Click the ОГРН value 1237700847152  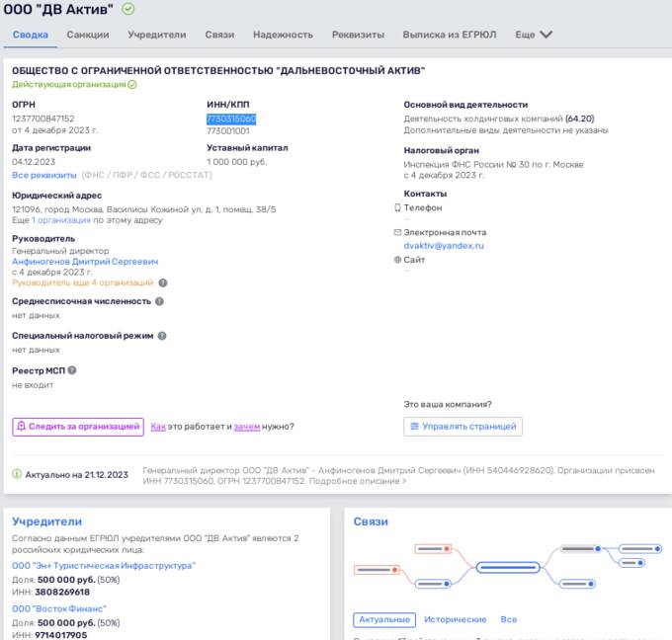(43, 119)
